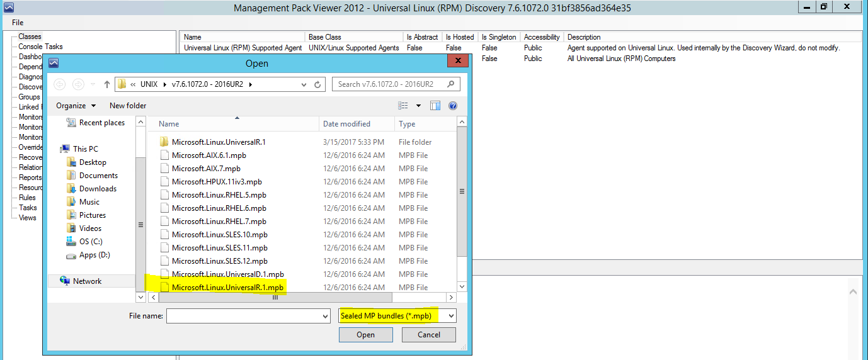
Task: Open the recent locations dropdown arrow
Action: [x=92, y=84]
